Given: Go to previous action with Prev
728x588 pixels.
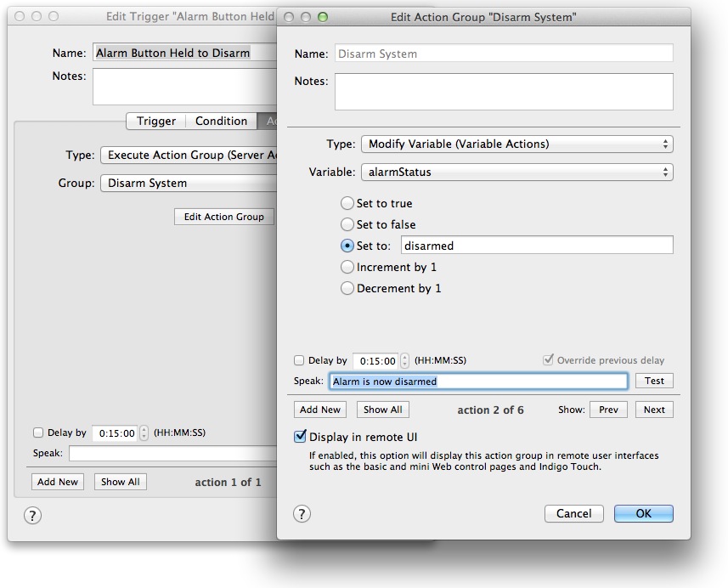Looking at the screenshot, I should click(x=608, y=410).
